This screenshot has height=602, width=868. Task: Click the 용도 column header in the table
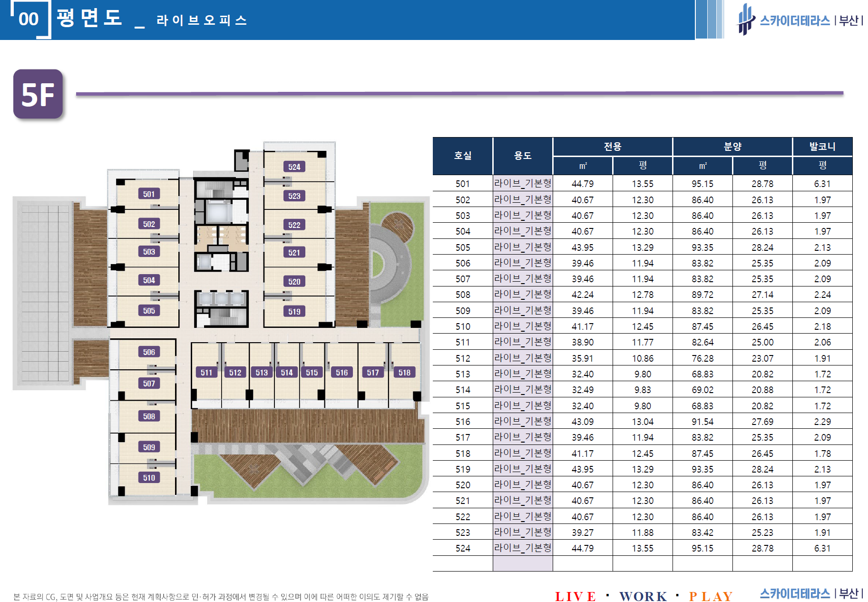(x=523, y=156)
